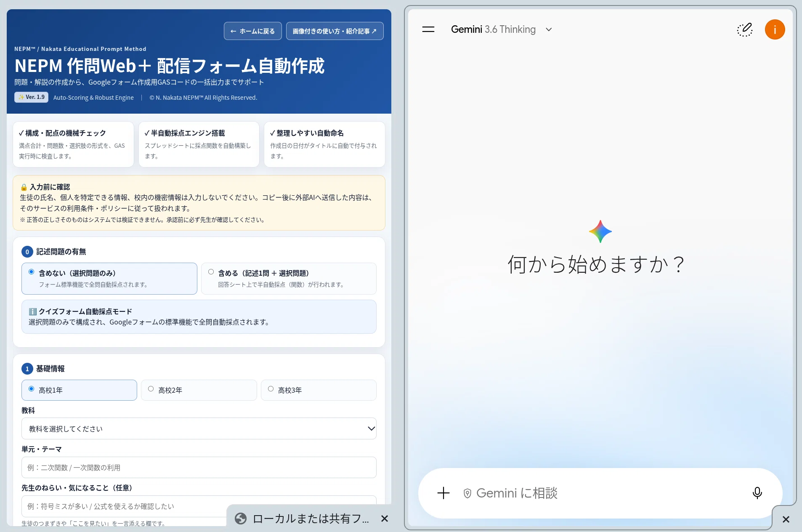802x532 pixels.
Task: Click the 基礎情報 section heading
Action: coord(50,369)
